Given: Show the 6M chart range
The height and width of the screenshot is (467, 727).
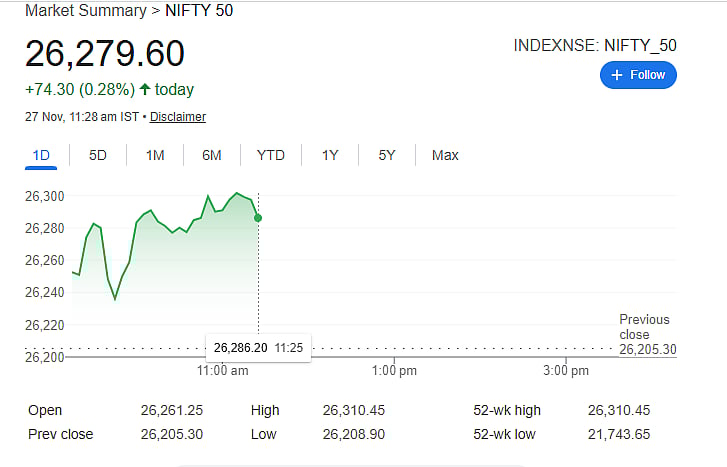Looking at the screenshot, I should [211, 155].
